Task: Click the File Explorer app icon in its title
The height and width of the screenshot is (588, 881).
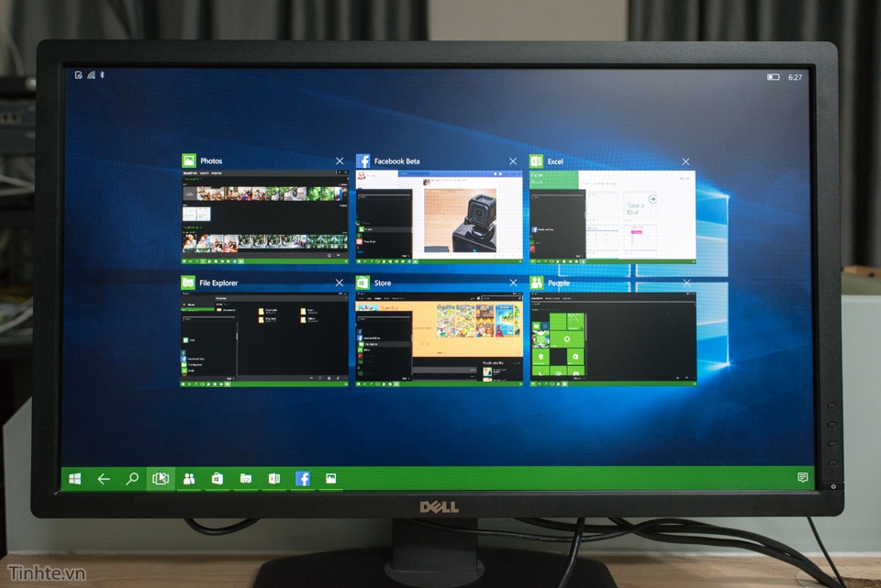Action: click(x=187, y=282)
